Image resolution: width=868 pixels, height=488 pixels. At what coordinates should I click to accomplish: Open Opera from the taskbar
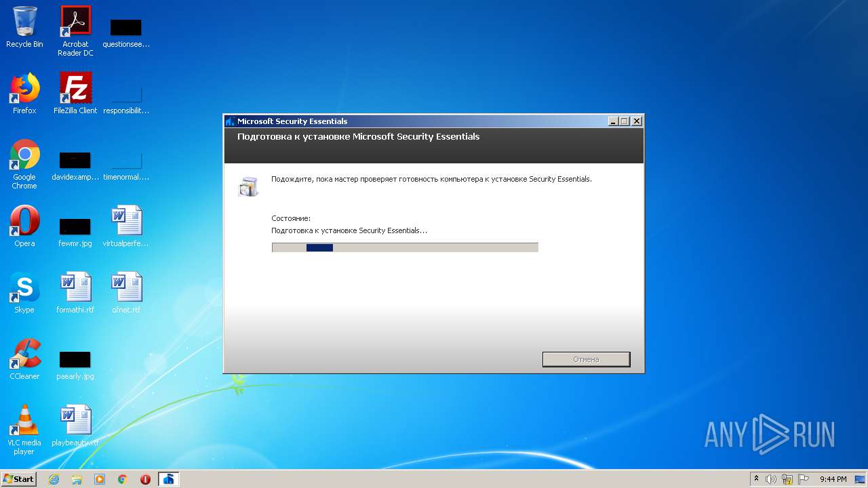click(145, 479)
